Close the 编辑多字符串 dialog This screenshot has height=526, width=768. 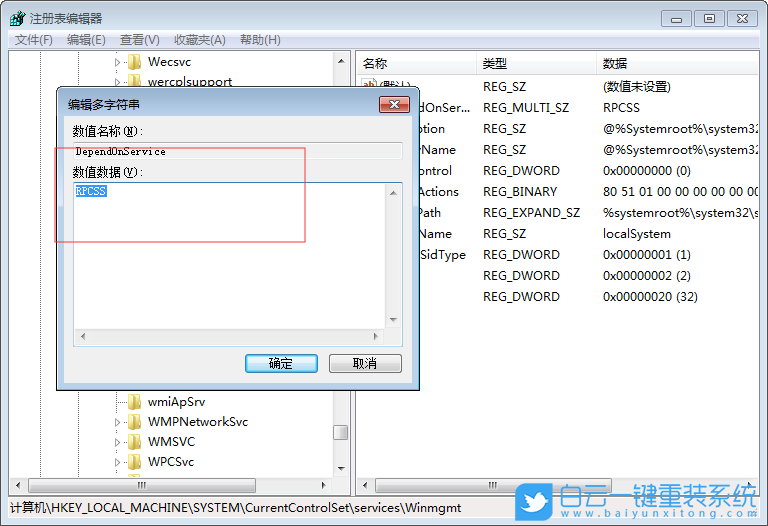point(394,104)
